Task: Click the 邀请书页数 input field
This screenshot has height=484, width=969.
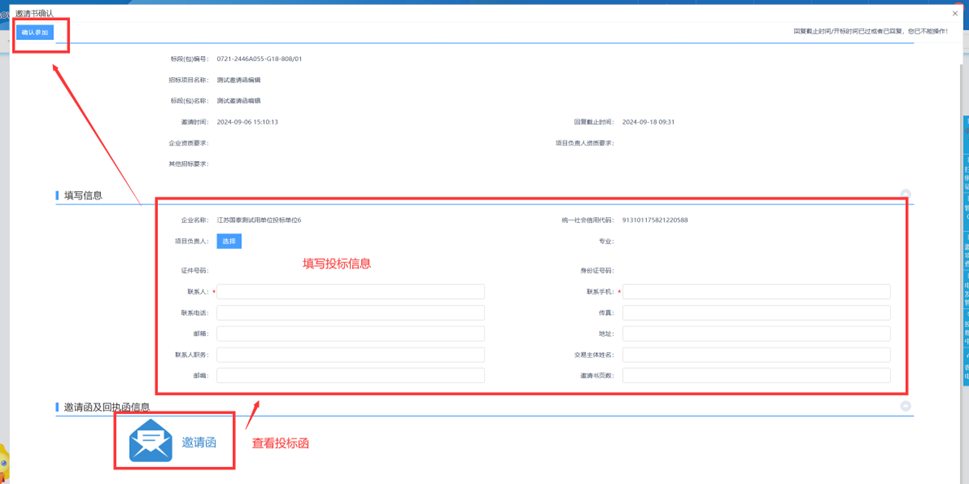Action: point(756,376)
